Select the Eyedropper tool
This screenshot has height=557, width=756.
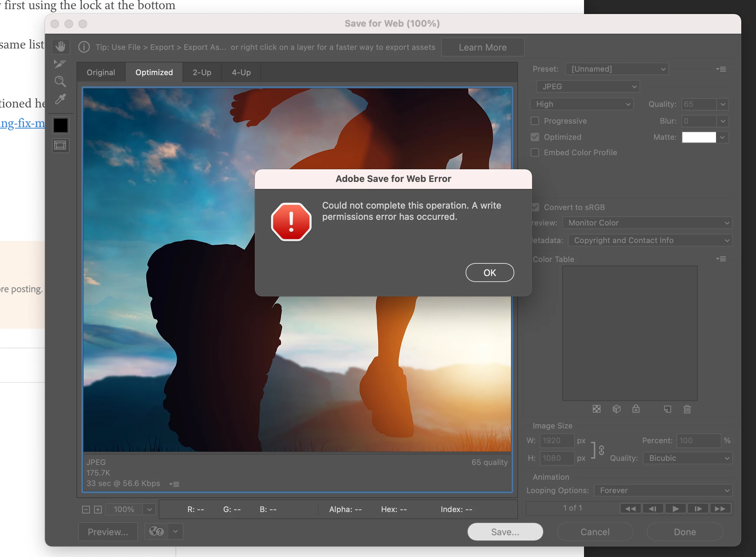[x=60, y=99]
